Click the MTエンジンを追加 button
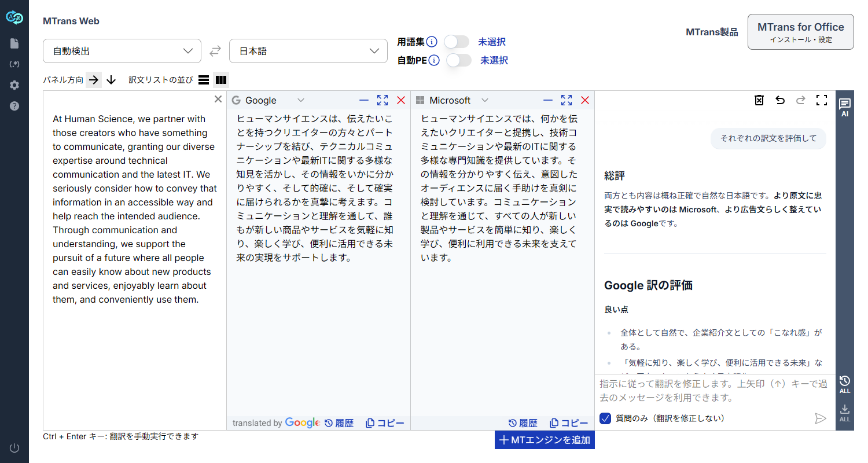Image resolution: width=868 pixels, height=463 pixels. coord(545,440)
